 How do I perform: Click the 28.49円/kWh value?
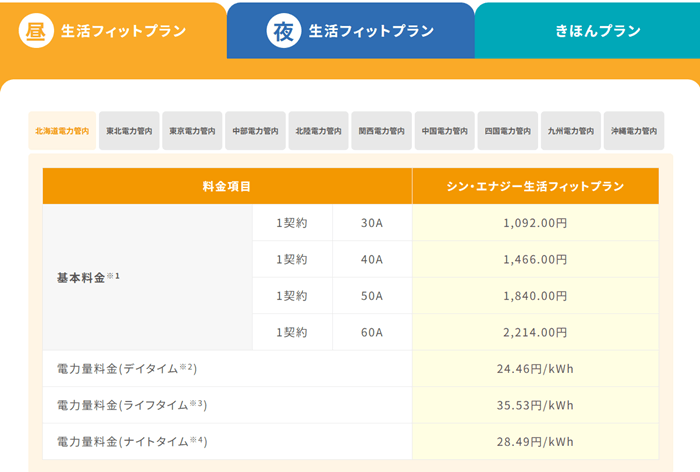[535, 442]
